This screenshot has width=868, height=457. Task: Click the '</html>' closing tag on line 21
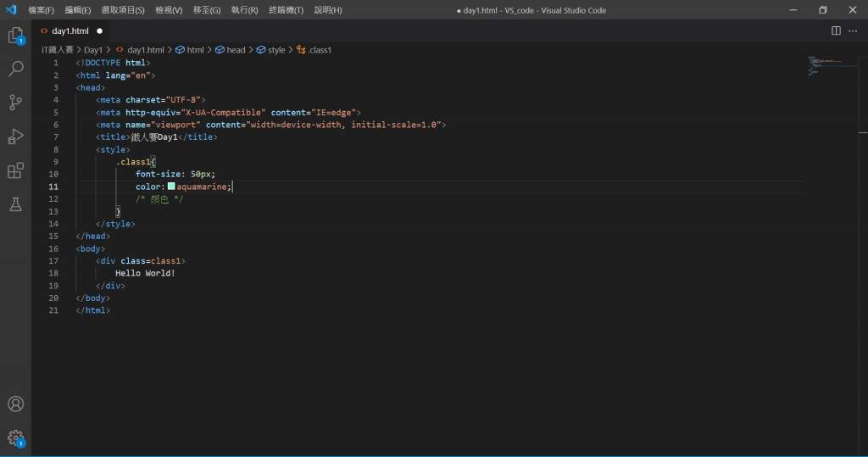pyautogui.click(x=93, y=310)
